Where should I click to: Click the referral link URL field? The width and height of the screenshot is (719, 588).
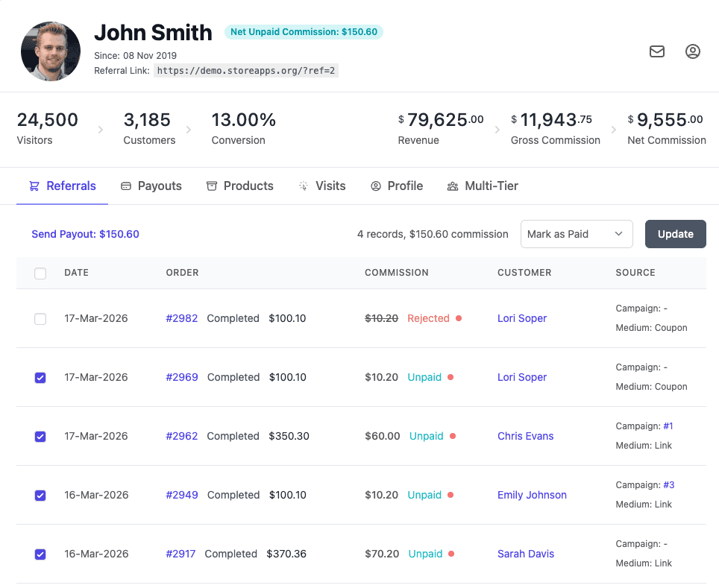246,71
